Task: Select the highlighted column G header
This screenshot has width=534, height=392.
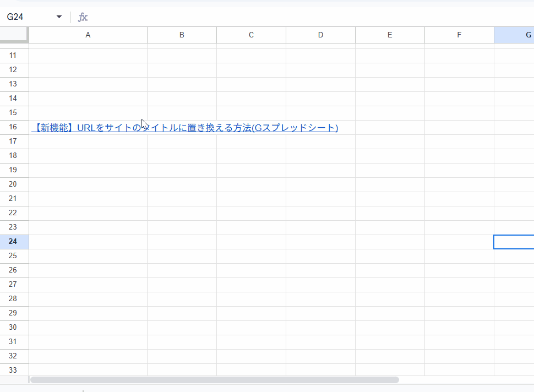Action: 515,35
